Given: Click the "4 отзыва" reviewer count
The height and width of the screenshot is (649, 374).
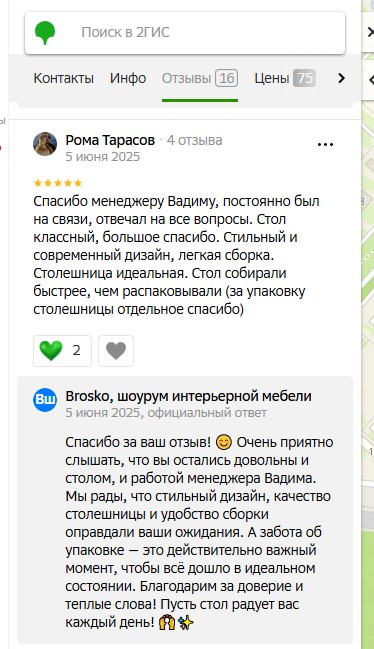Looking at the screenshot, I should [194, 140].
